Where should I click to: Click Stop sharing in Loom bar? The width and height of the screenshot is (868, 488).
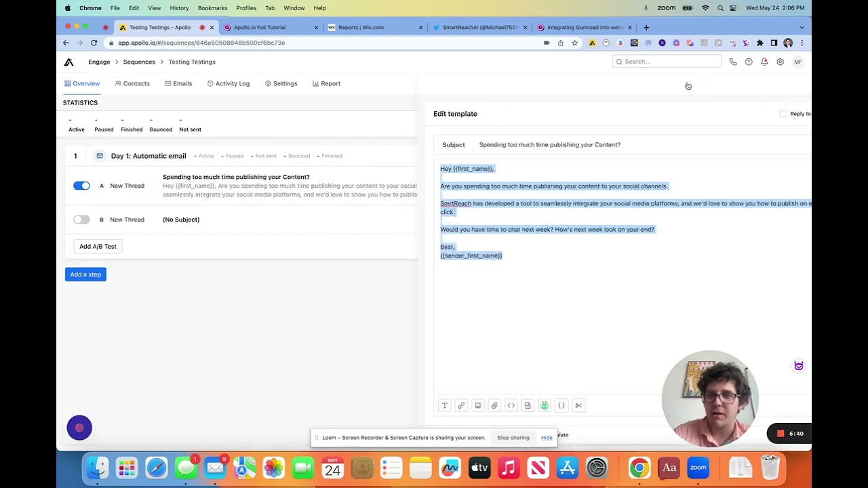pyautogui.click(x=513, y=438)
